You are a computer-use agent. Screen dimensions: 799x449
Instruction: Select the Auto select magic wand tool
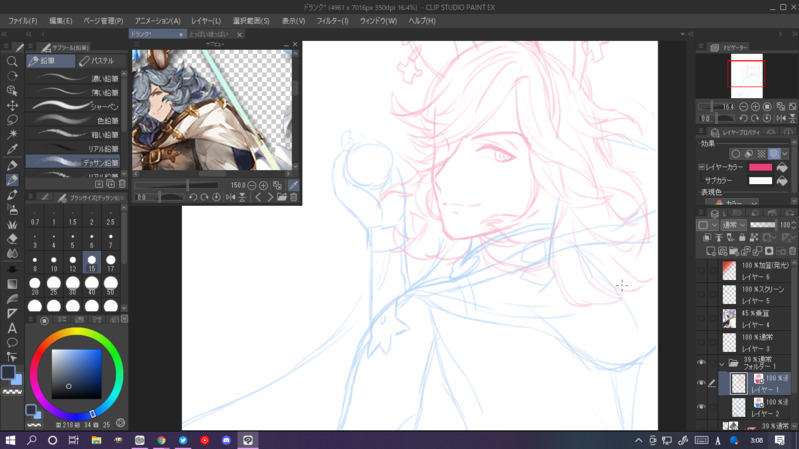(x=12, y=135)
